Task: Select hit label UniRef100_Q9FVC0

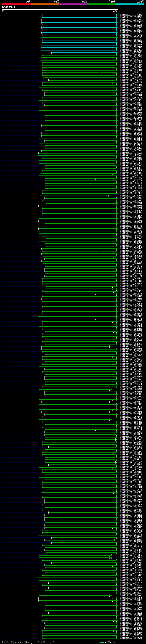Action: tap(131, 347)
